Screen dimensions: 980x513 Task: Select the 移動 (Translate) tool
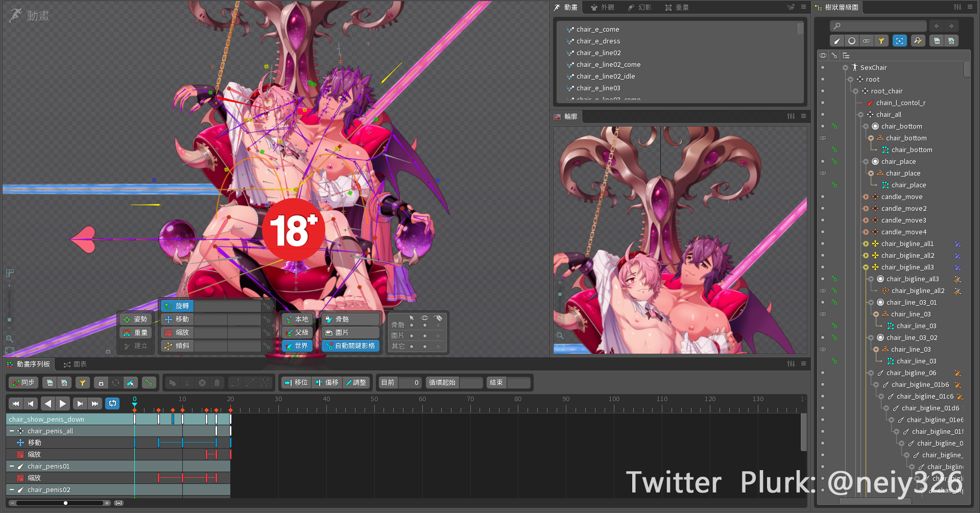(177, 319)
